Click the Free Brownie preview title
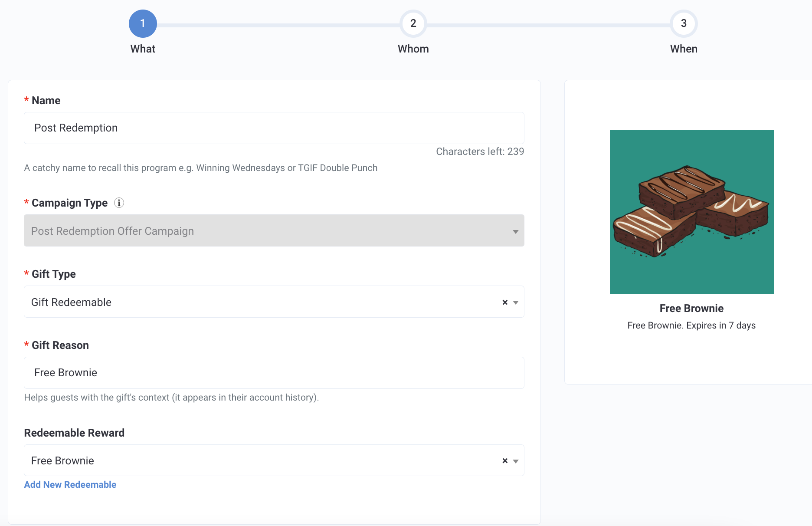This screenshot has width=812, height=526. (691, 308)
